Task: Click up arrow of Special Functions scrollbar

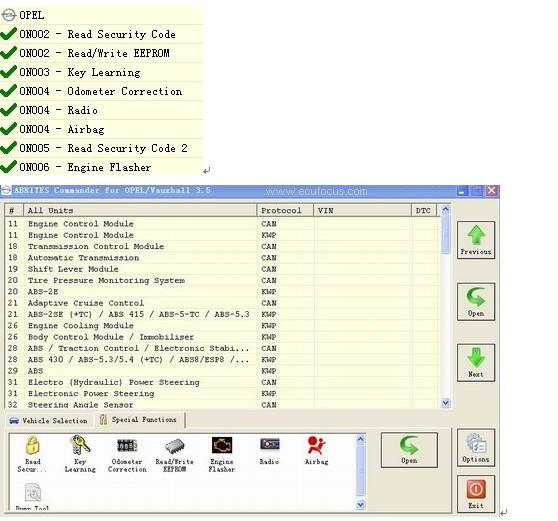Action: (360, 440)
